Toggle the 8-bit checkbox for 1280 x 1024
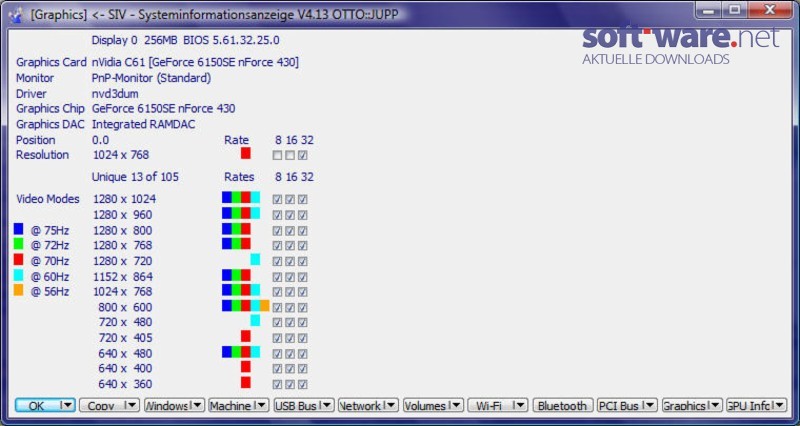The image size is (800, 426). click(x=277, y=199)
